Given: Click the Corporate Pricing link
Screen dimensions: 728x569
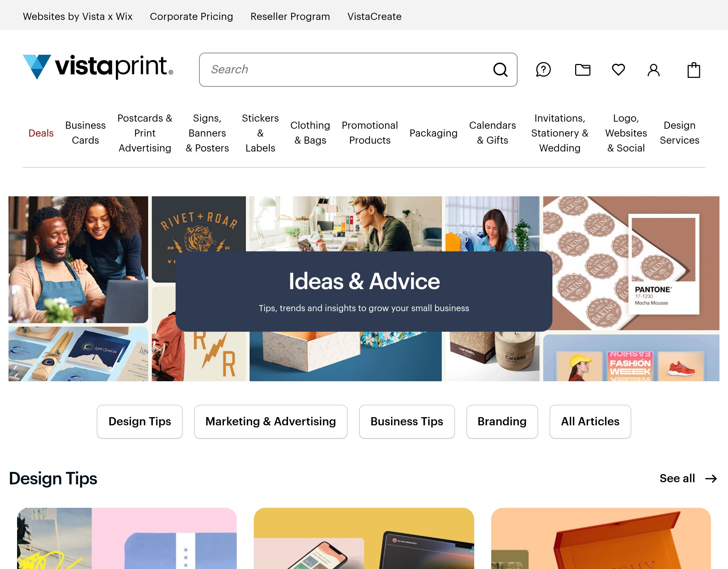Looking at the screenshot, I should (192, 16).
